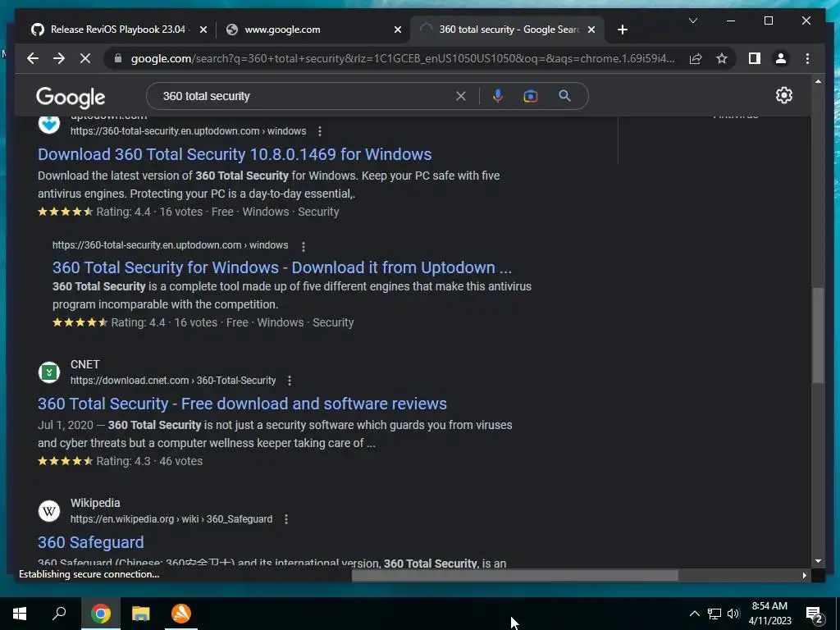Stop loading the current page

[x=85, y=58]
